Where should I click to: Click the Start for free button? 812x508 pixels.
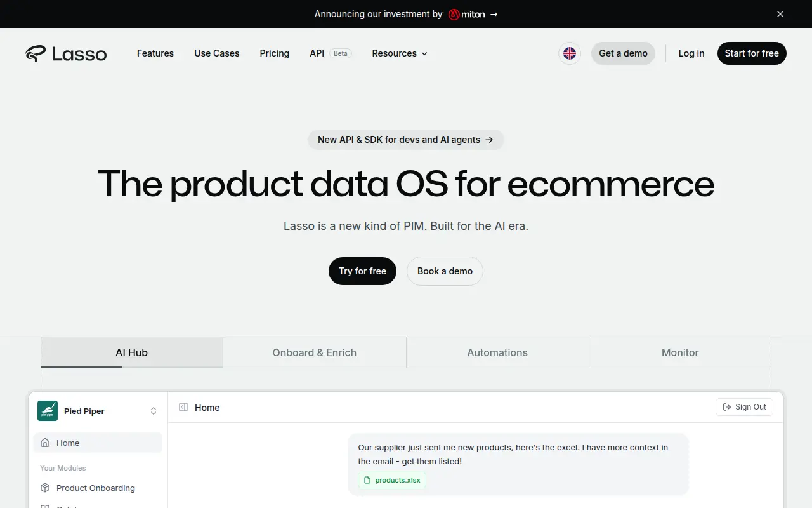(752, 53)
